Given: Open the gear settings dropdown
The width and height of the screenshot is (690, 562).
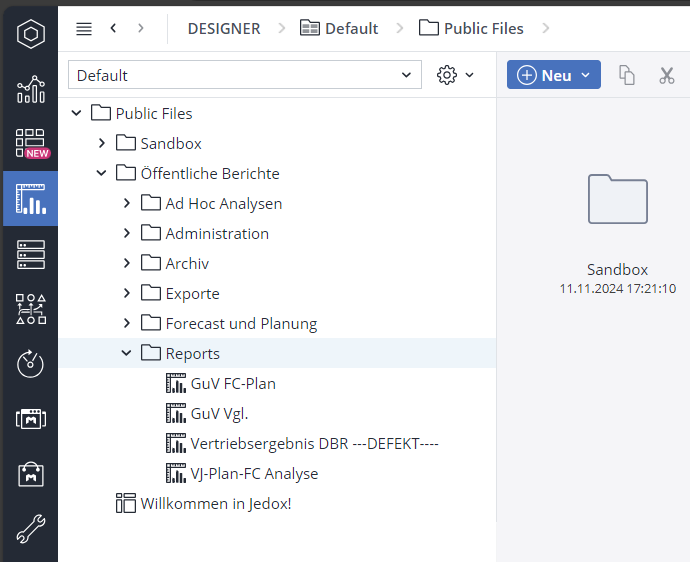Looking at the screenshot, I should point(455,75).
